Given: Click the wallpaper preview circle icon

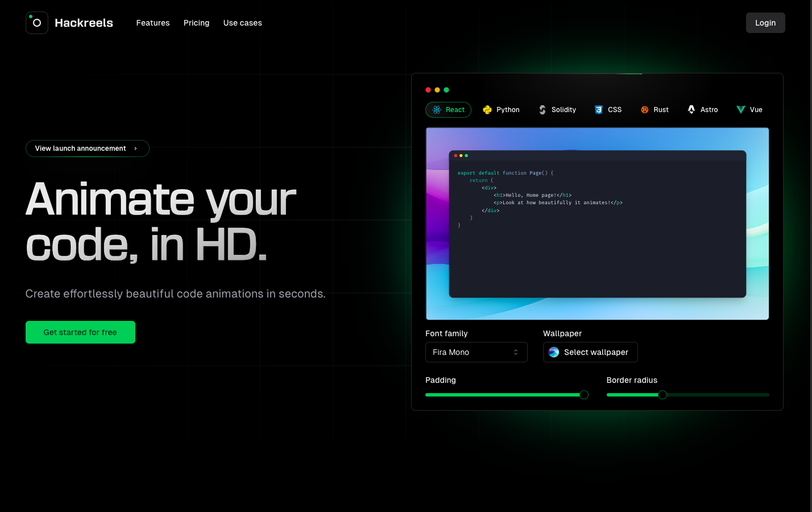Looking at the screenshot, I should (554, 352).
